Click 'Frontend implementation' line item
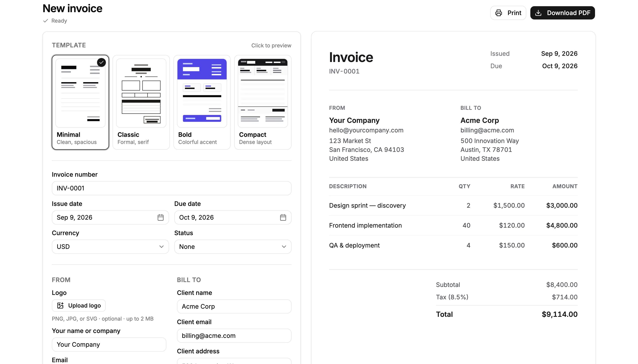The height and width of the screenshot is (364, 638). click(x=365, y=225)
